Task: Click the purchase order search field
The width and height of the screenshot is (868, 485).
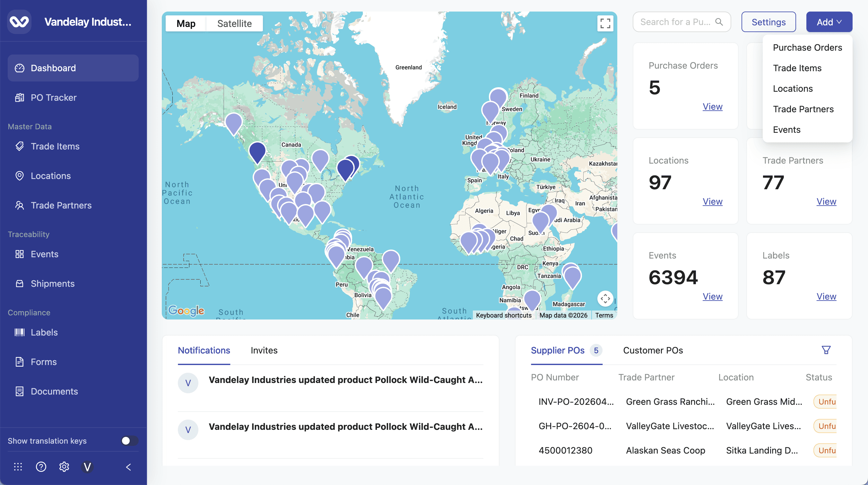Action: tap(675, 22)
